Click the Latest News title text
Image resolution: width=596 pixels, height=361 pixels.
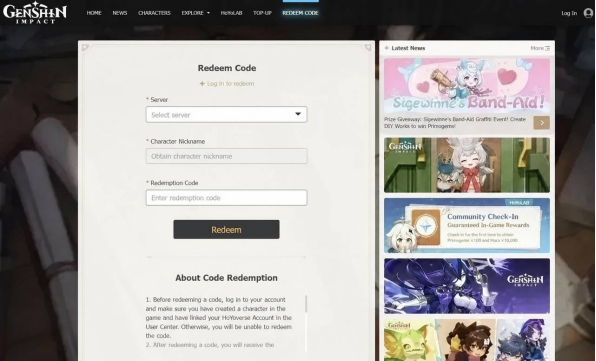click(x=408, y=48)
